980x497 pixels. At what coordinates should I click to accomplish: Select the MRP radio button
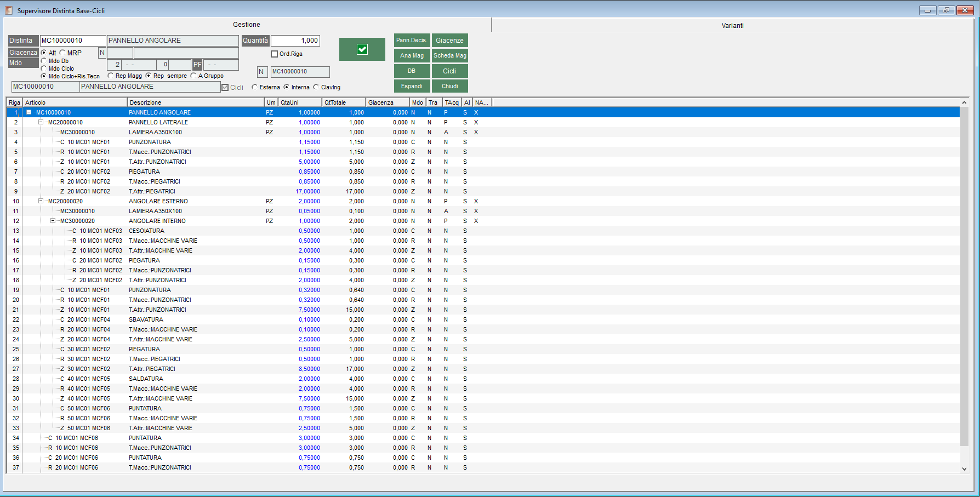(62, 53)
